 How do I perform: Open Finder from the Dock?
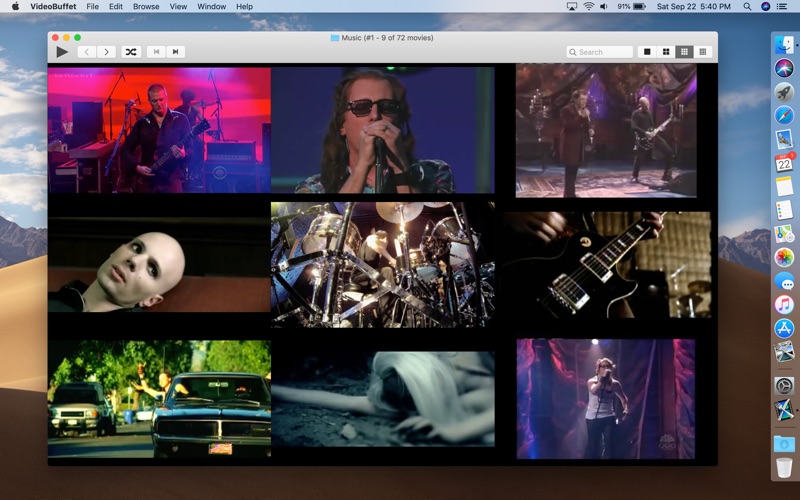tap(784, 44)
